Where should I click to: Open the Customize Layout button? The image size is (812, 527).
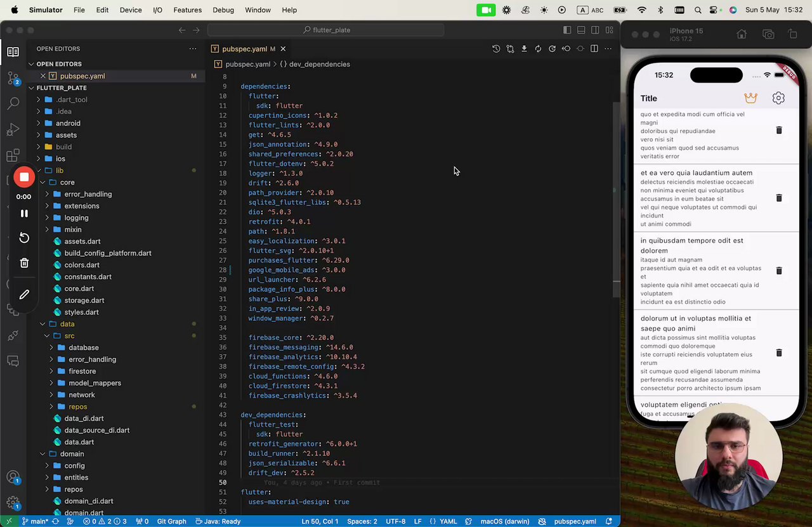[x=609, y=30]
